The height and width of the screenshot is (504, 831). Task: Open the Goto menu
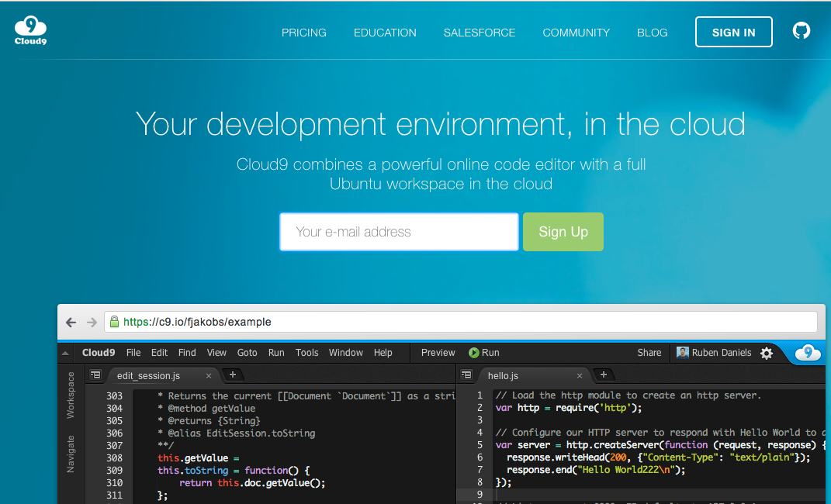247,353
